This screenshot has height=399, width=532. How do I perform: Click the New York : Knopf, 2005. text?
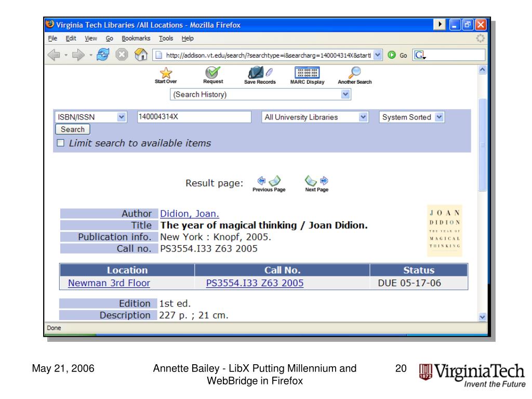pos(216,237)
